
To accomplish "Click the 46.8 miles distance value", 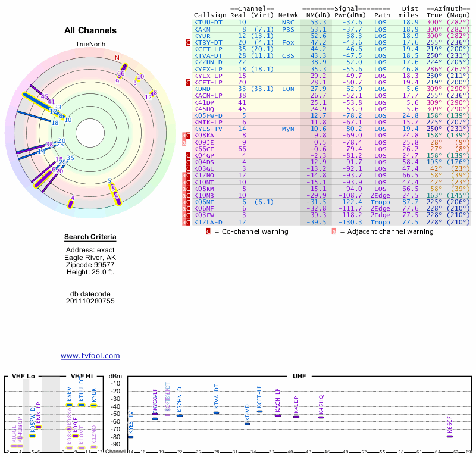I will tap(411, 69).
